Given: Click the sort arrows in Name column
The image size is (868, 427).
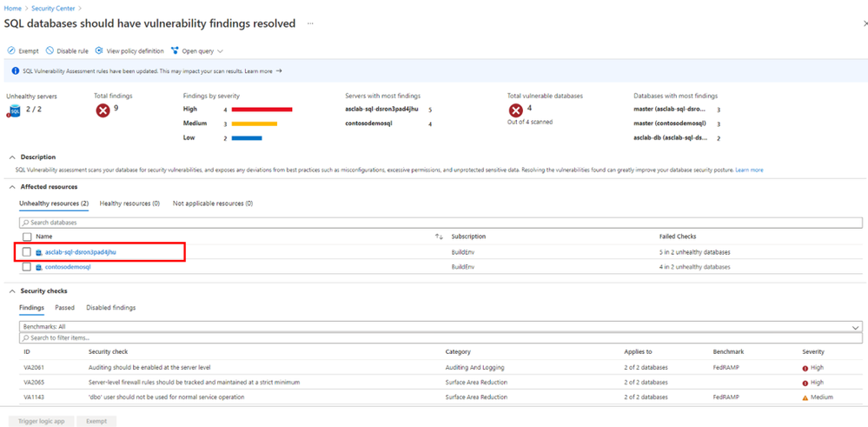Looking at the screenshot, I should tap(439, 237).
